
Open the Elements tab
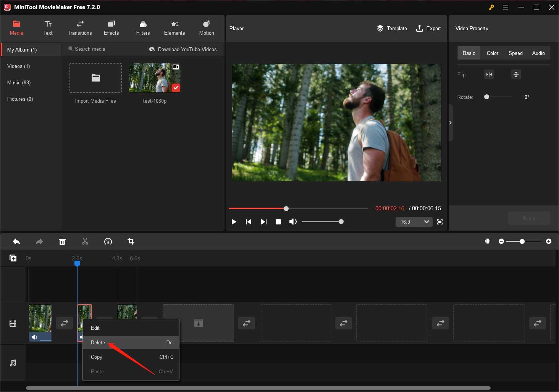[x=174, y=28]
